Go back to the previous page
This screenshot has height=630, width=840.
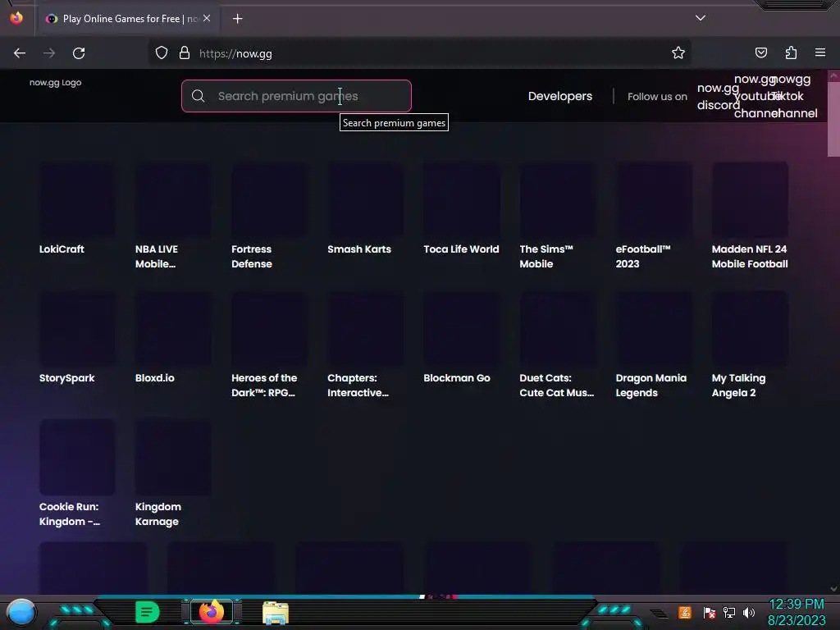pos(20,53)
